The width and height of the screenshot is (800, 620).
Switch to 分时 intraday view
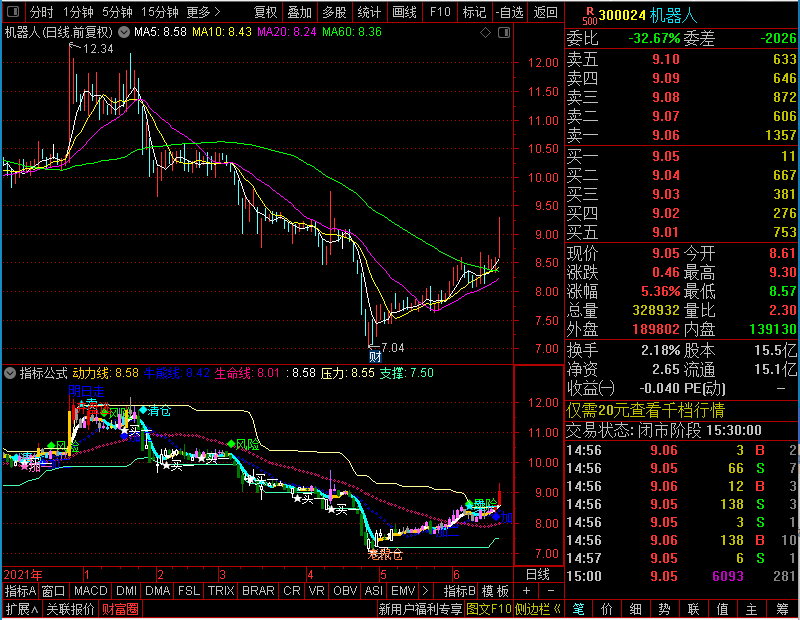click(41, 12)
